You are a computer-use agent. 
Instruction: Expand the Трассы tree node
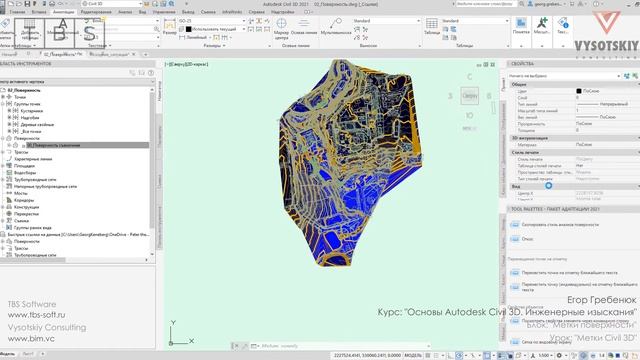pos(3,152)
